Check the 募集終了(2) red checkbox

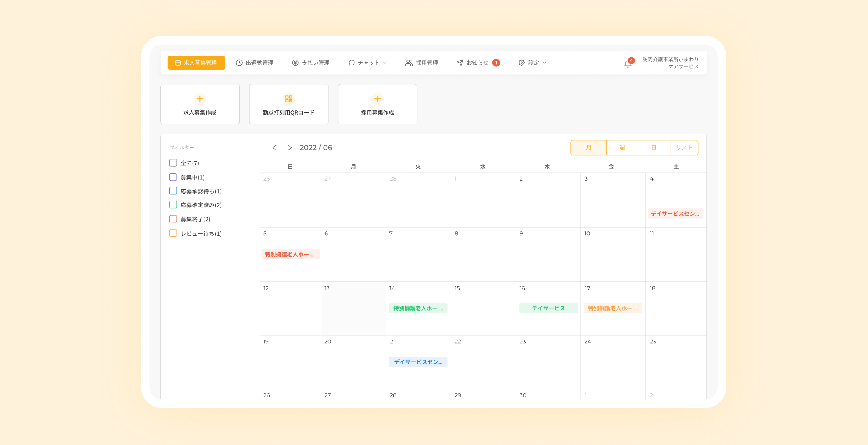click(173, 219)
